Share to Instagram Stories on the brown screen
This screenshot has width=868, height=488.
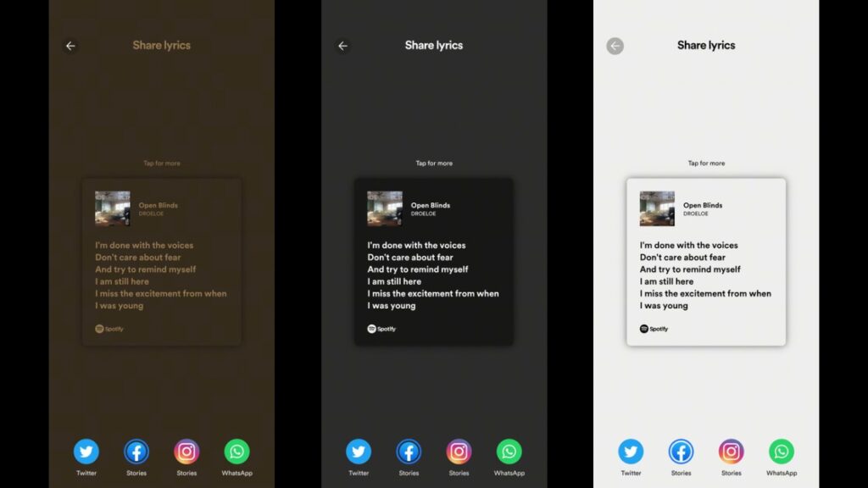(x=186, y=452)
